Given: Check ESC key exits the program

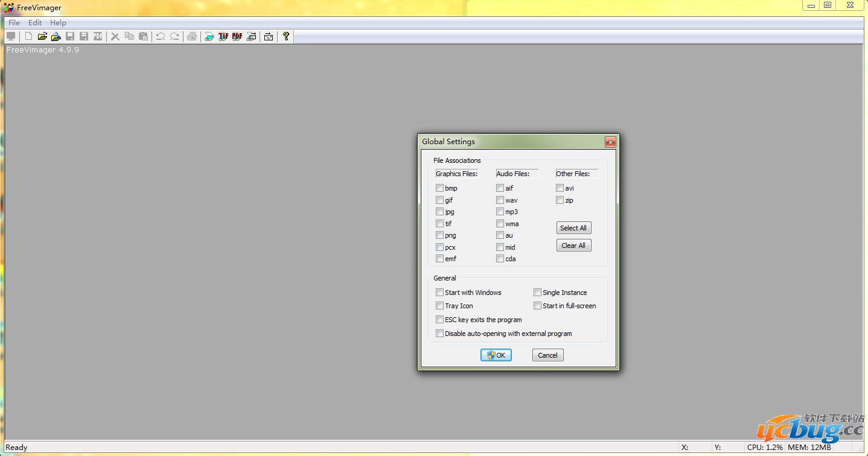Looking at the screenshot, I should coord(439,320).
